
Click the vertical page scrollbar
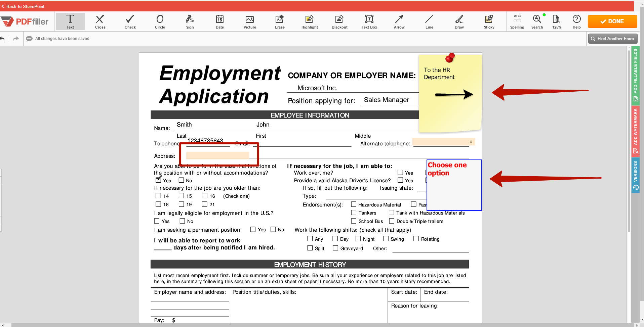tap(629, 141)
